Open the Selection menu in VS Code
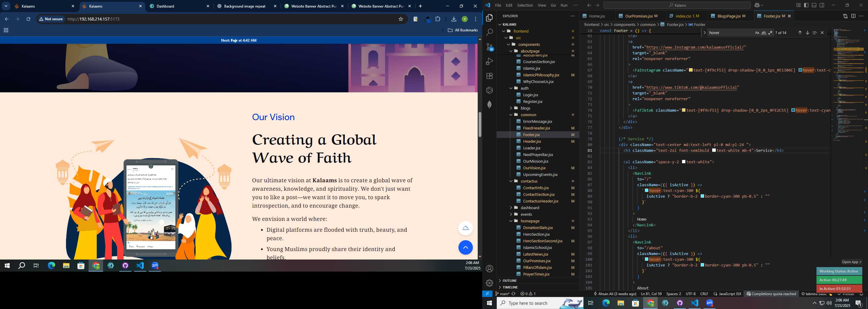868x309 pixels. click(x=525, y=5)
